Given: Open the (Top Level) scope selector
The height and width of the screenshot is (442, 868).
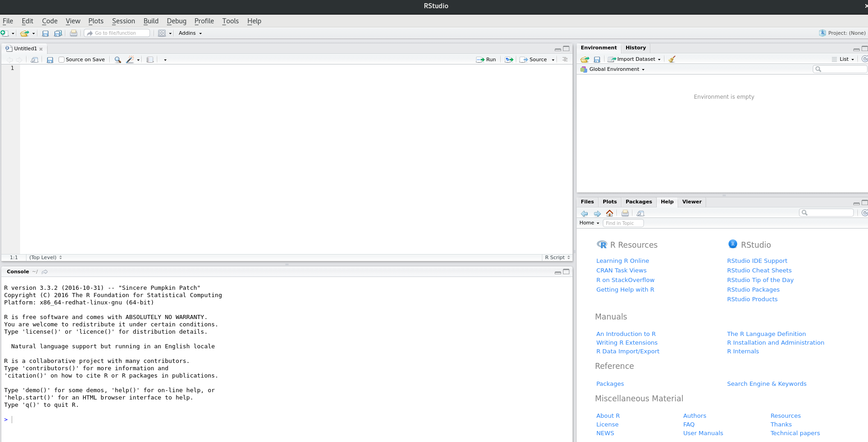Looking at the screenshot, I should tap(46, 257).
